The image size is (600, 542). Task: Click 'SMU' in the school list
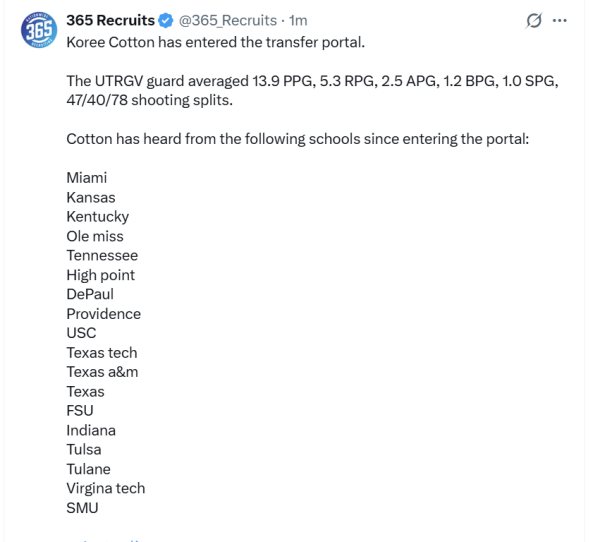(x=82, y=508)
